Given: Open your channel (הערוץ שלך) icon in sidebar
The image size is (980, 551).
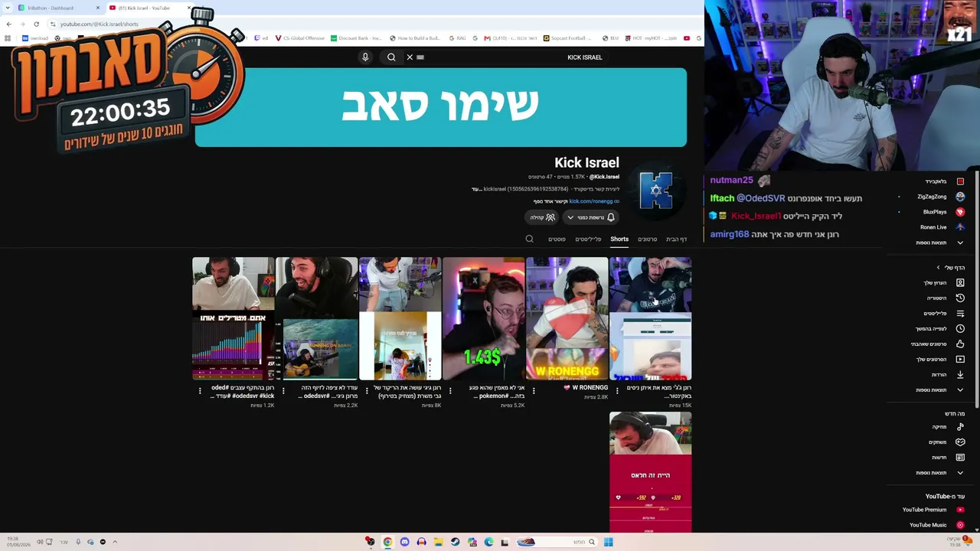Looking at the screenshot, I should (960, 282).
